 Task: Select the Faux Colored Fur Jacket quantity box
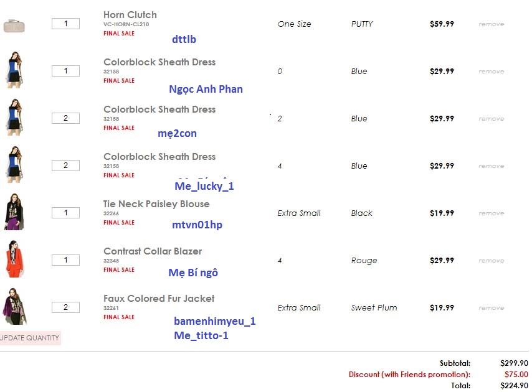point(65,307)
